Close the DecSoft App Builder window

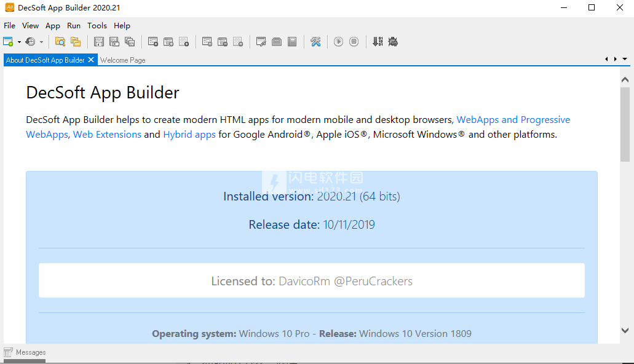click(619, 7)
